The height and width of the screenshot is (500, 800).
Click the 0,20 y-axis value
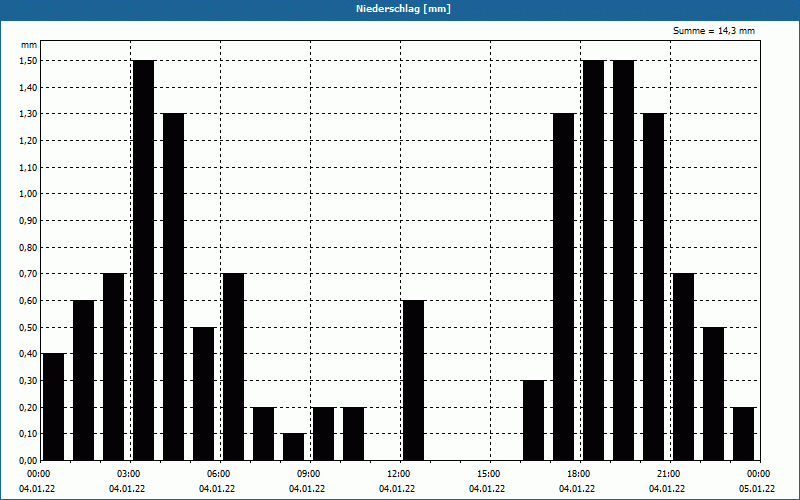pos(26,407)
